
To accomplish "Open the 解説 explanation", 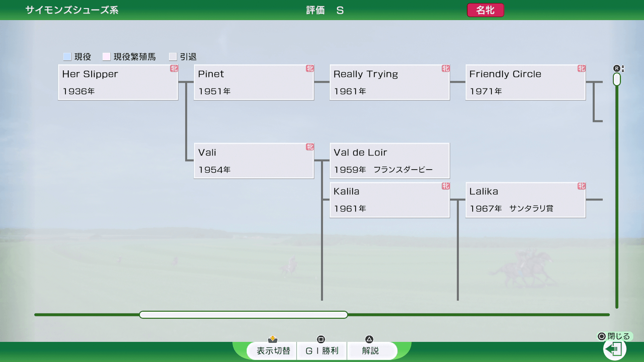I will point(370,351).
